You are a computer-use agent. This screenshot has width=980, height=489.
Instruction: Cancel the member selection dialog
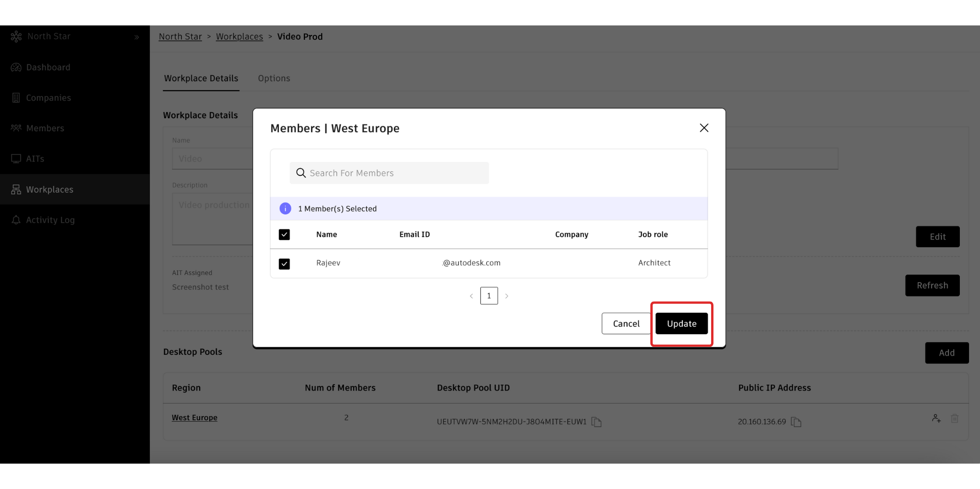click(626, 324)
